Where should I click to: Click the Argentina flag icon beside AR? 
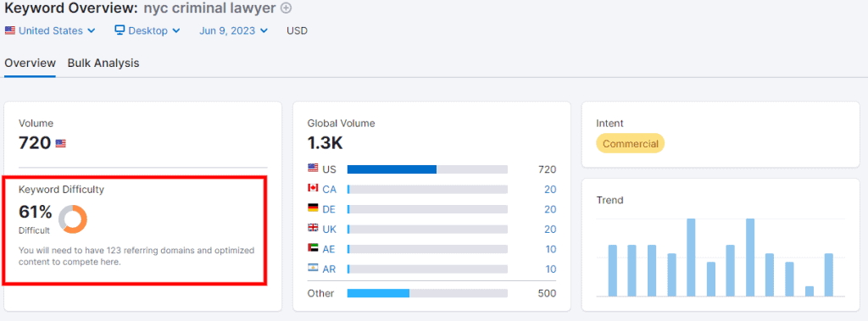click(x=313, y=268)
